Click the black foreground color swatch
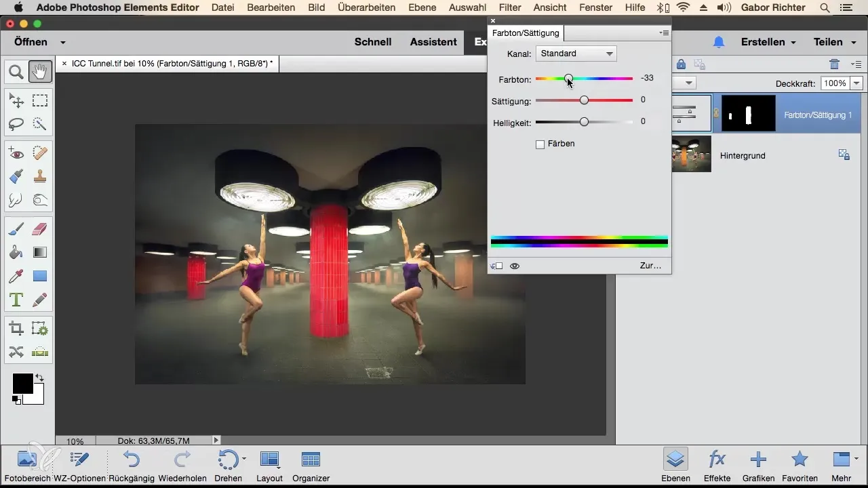Screen dimensions: 868x488 [21, 382]
